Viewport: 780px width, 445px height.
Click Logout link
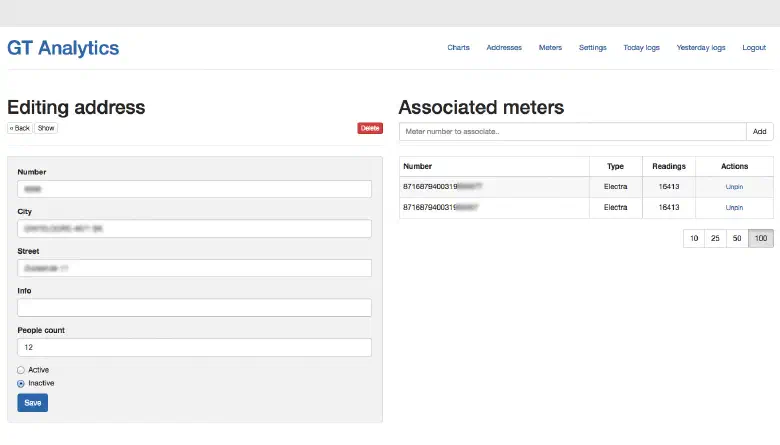tap(754, 48)
